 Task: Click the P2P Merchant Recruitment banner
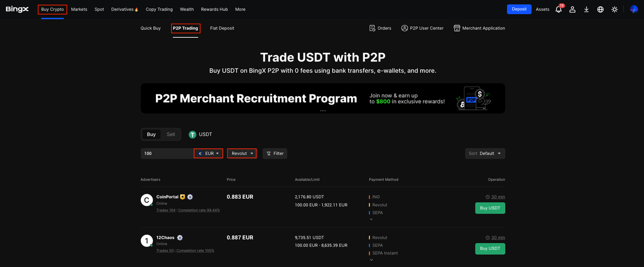(x=323, y=98)
